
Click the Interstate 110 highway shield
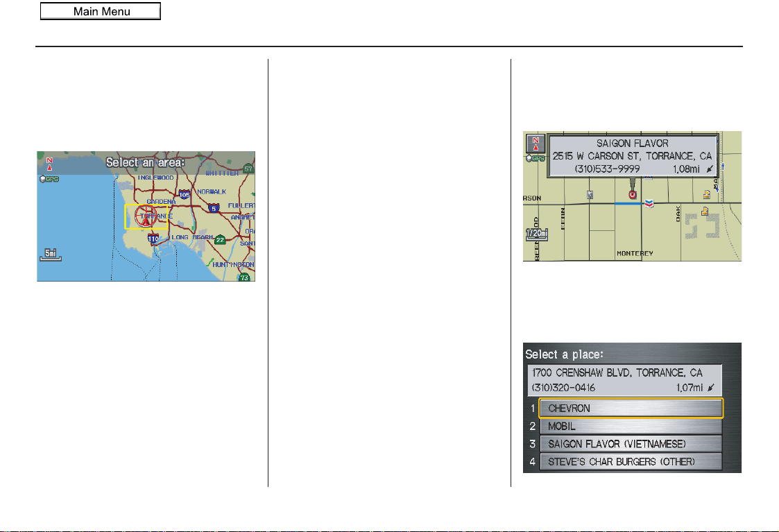[x=153, y=239]
